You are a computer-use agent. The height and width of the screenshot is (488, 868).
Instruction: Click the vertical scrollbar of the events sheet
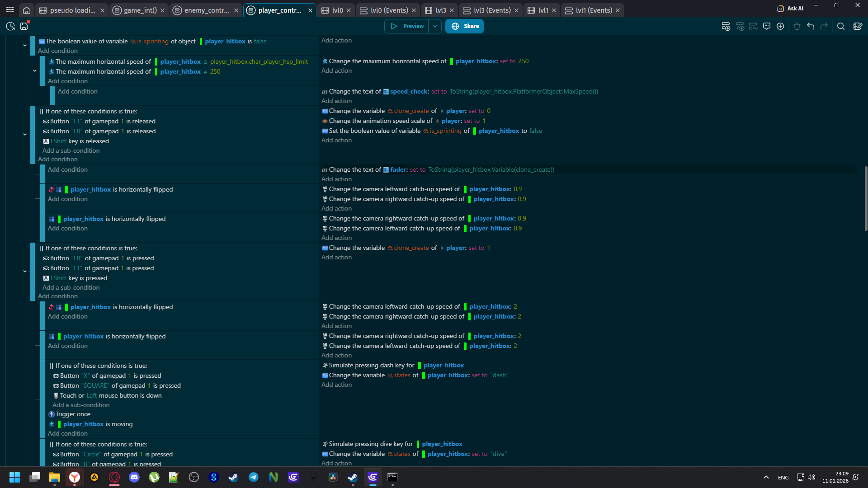(866, 199)
